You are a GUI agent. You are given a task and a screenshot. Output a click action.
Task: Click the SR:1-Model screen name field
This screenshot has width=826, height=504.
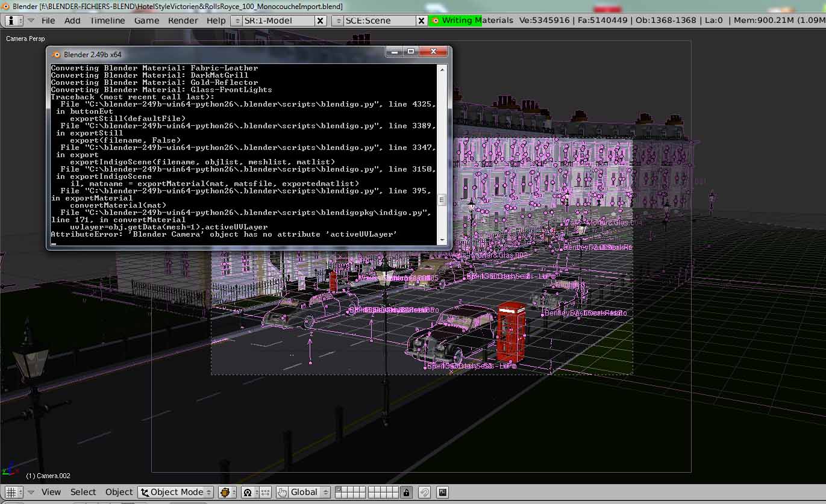point(278,20)
